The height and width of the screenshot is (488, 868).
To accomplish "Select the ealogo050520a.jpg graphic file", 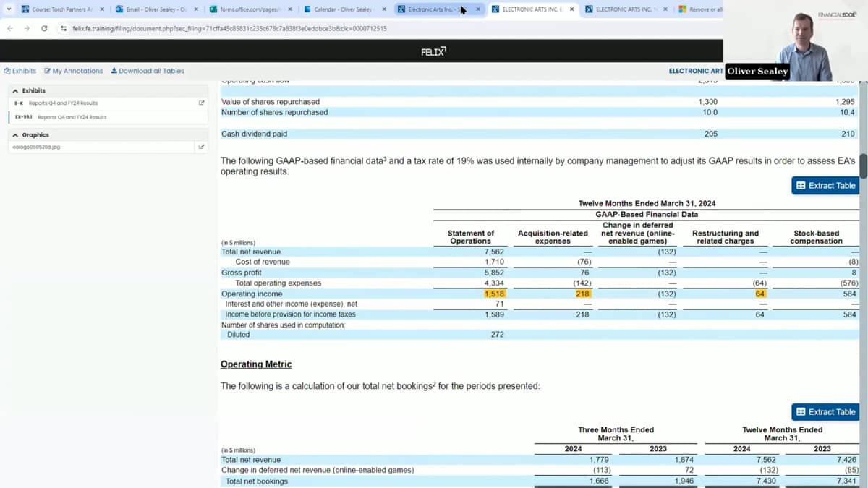I will (36, 147).
